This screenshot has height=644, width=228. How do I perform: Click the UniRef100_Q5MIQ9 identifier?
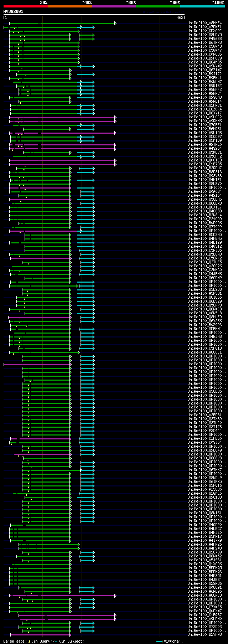pos(204,141)
